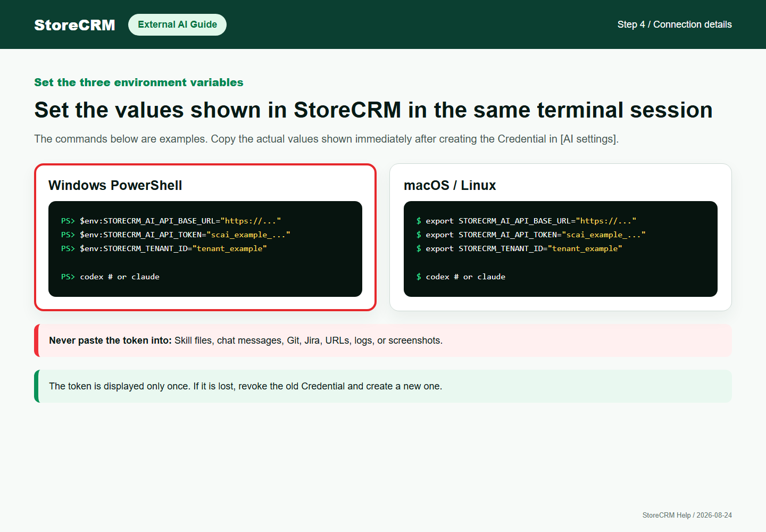The width and height of the screenshot is (766, 532).
Task: Select the External AI Guide badge
Action: click(177, 24)
